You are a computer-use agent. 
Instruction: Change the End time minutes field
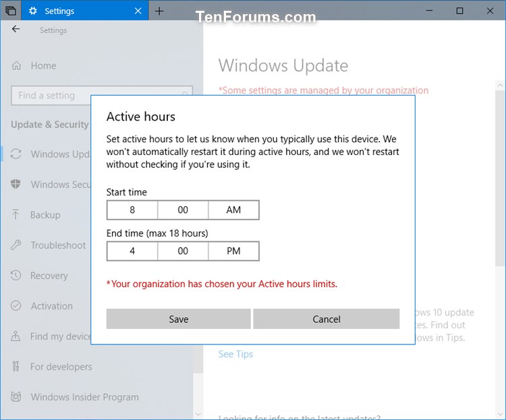(183, 251)
